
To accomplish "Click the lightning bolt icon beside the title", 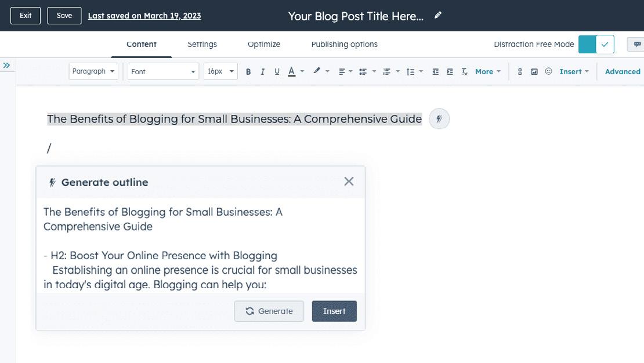I will [x=439, y=119].
